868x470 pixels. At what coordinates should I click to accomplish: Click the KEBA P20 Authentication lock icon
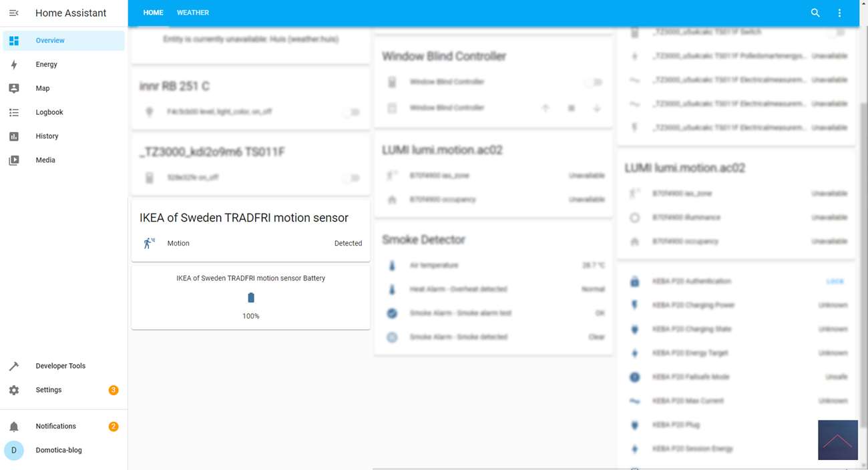pos(635,282)
